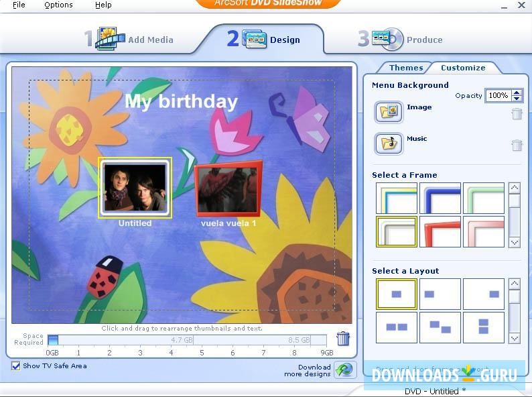
Task: Browse for a menu background image
Action: point(389,112)
